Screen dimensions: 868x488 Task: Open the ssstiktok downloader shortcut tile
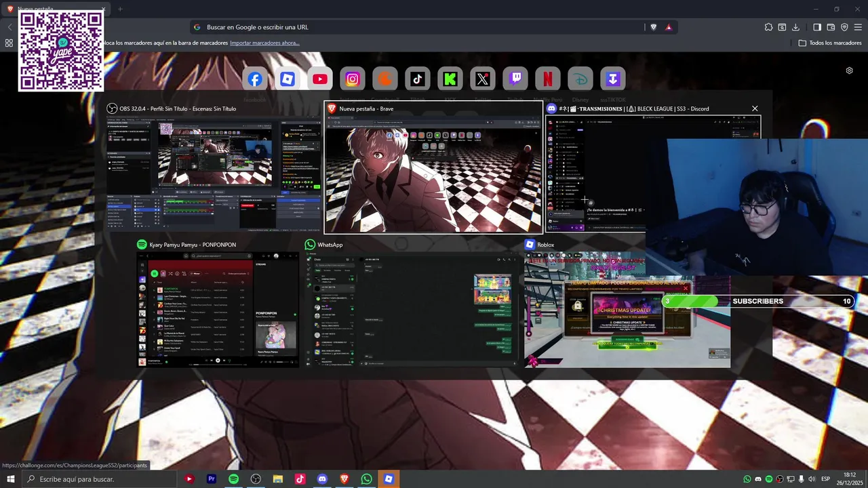(613, 79)
